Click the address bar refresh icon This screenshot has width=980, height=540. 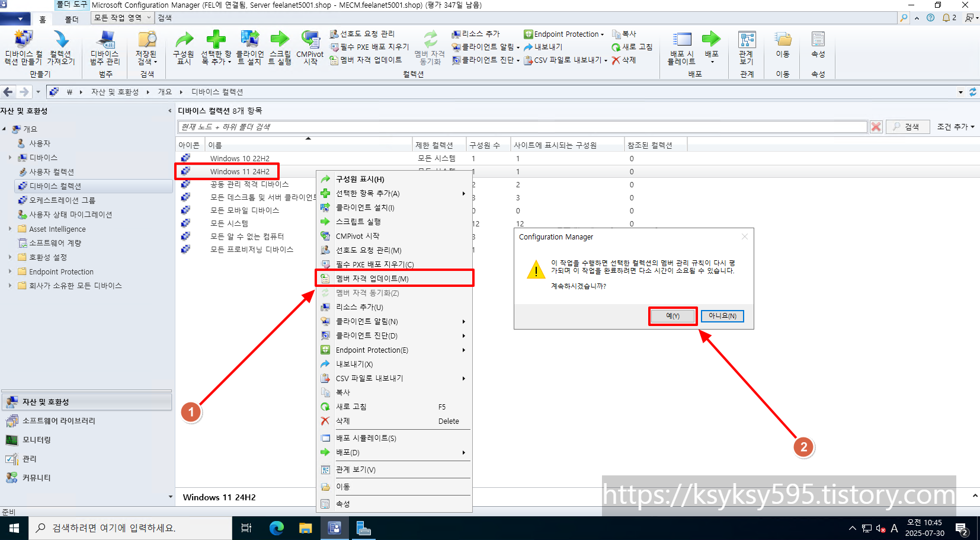972,92
